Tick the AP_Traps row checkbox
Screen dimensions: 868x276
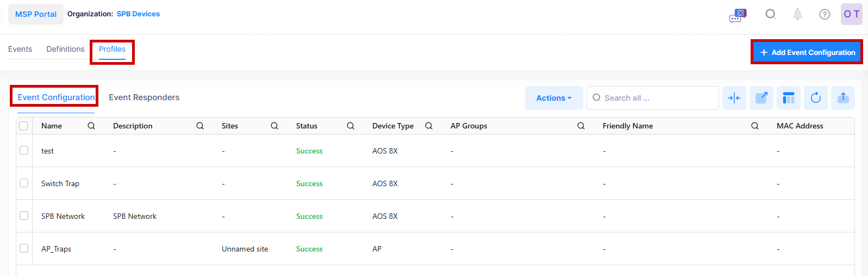(24, 248)
